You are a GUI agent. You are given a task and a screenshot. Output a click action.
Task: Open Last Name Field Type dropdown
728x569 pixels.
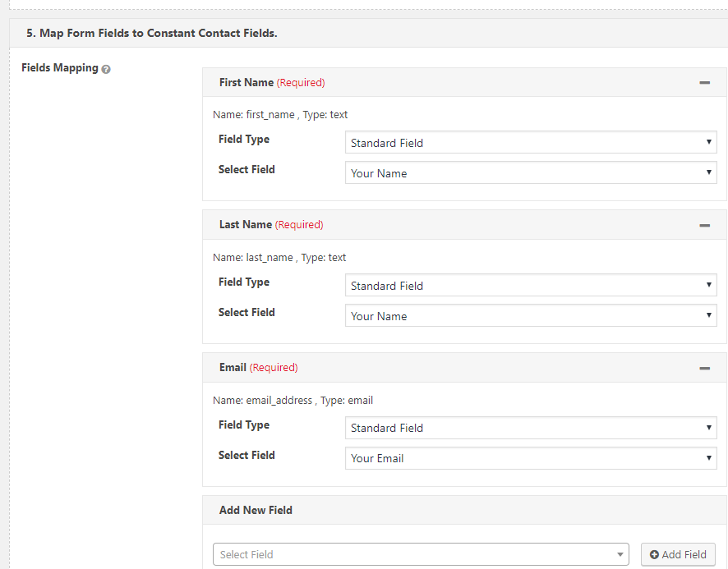pyautogui.click(x=531, y=285)
